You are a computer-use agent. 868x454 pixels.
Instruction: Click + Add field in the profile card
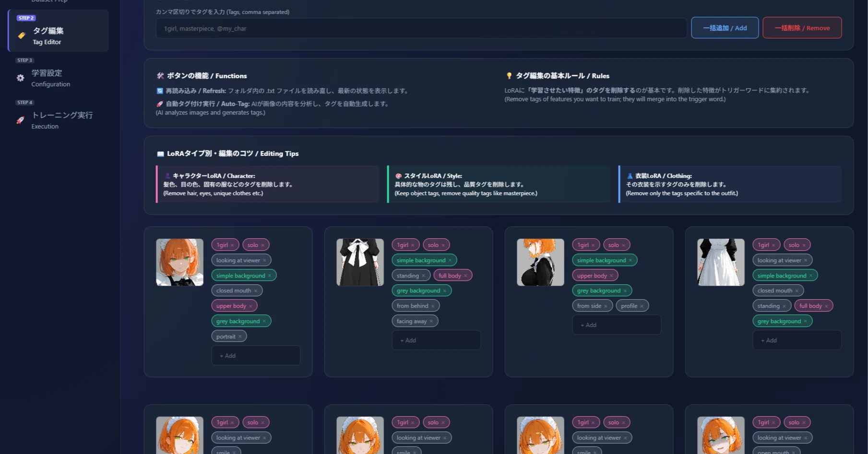click(x=617, y=325)
